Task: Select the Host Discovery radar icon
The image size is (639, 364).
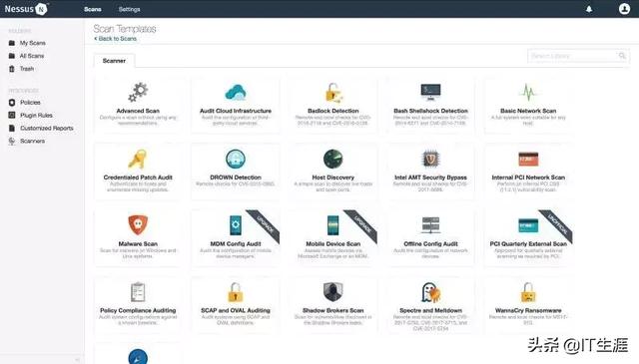Action: click(x=333, y=160)
